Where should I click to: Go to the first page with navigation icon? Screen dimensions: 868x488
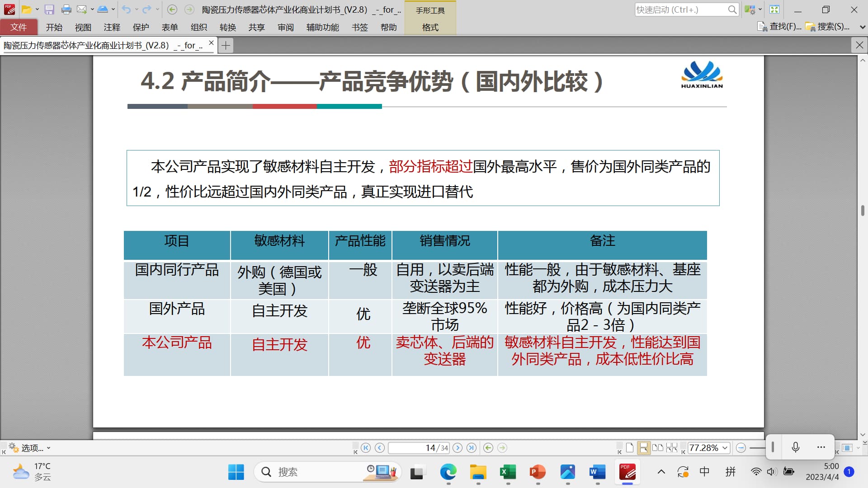tap(366, 448)
